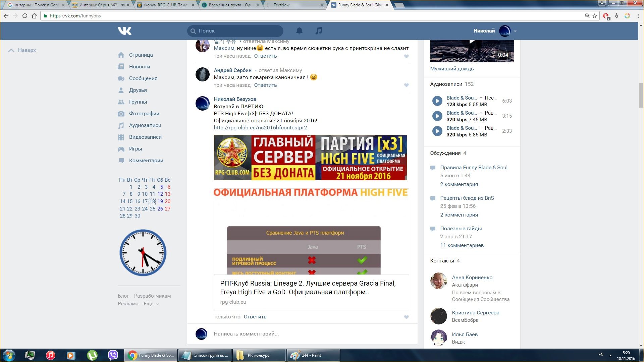Click the Наверх scroll-to-top arrow
The width and height of the screenshot is (644, 362).
coord(11,50)
